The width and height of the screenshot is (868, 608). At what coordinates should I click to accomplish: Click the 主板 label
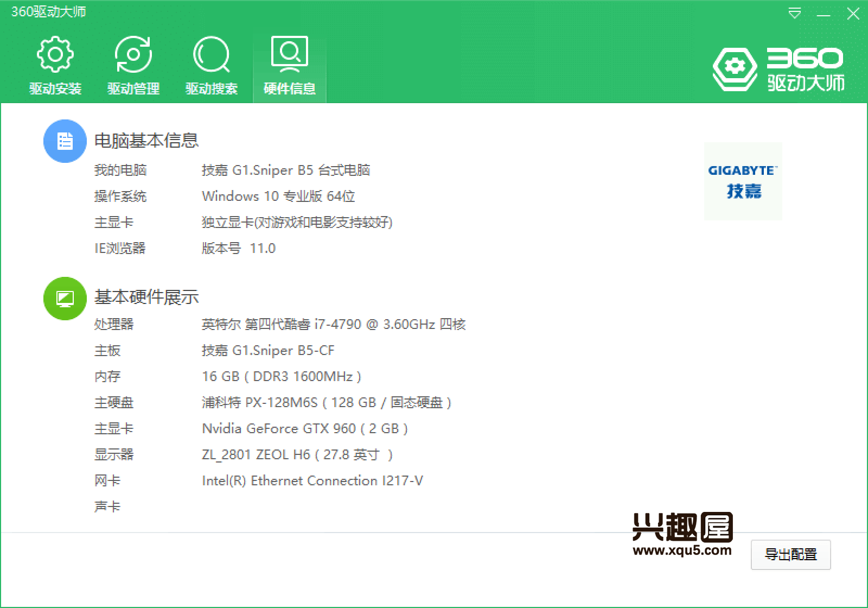coord(107,350)
